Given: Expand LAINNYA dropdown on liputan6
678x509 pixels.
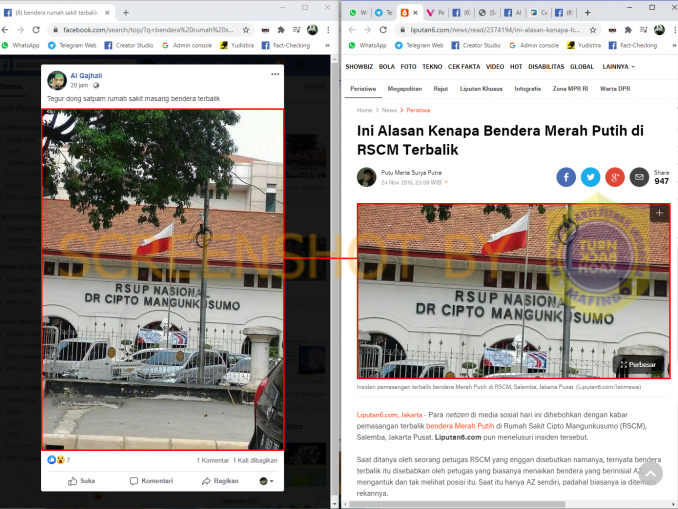Looking at the screenshot, I should (619, 67).
